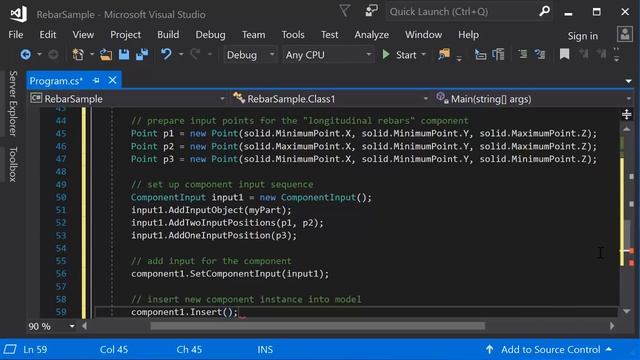
Task: Click the Comment out selected lines icon
Action: 522,54
